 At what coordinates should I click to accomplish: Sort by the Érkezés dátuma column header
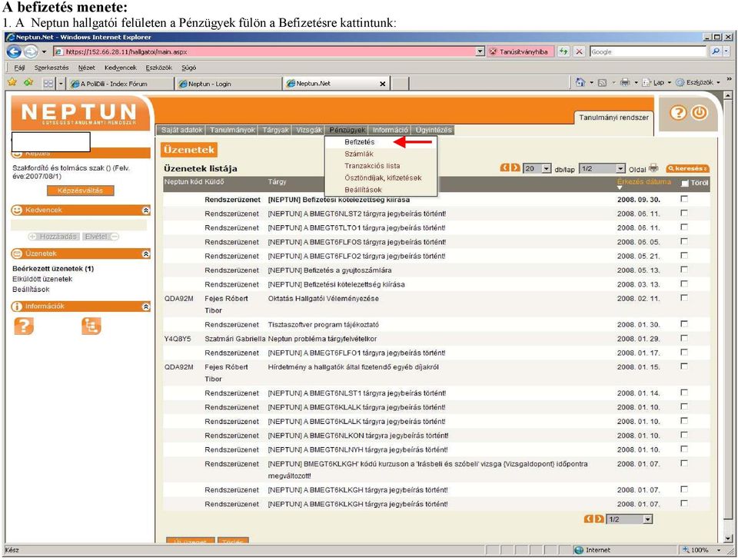(x=644, y=181)
